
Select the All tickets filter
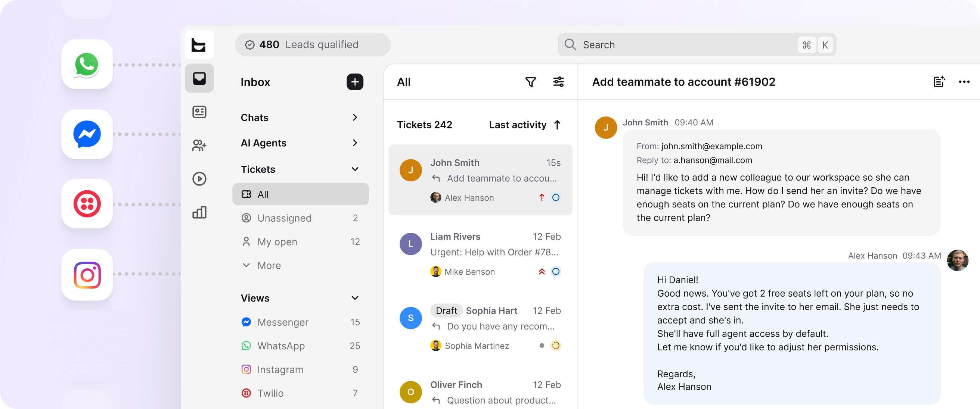(x=300, y=194)
